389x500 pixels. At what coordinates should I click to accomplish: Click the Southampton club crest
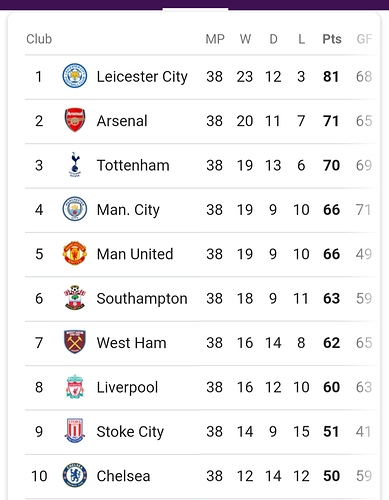[x=75, y=298]
